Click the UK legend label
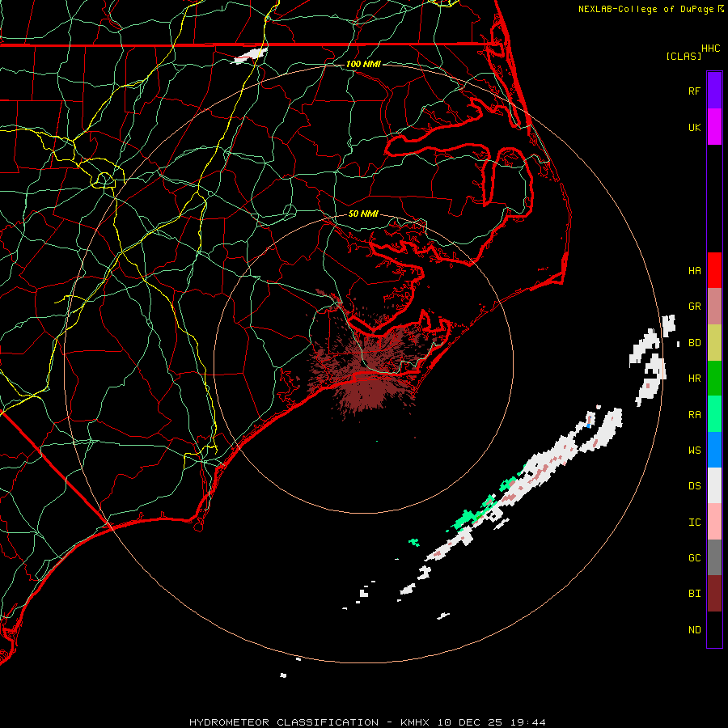Image resolution: width=728 pixels, height=728 pixels. coord(694,127)
